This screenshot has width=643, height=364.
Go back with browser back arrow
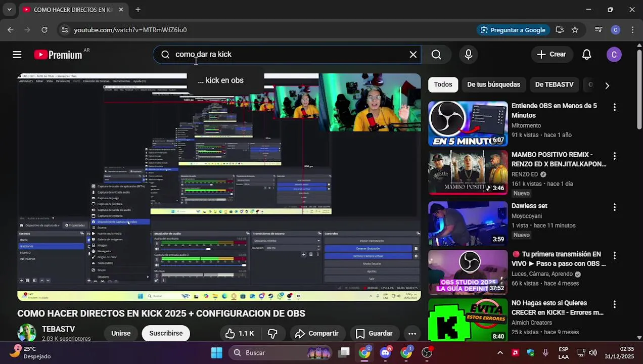click(11, 30)
